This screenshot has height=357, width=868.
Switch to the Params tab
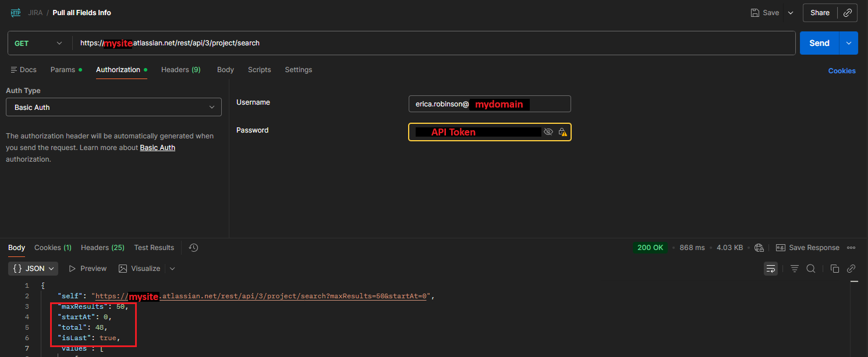tap(66, 70)
